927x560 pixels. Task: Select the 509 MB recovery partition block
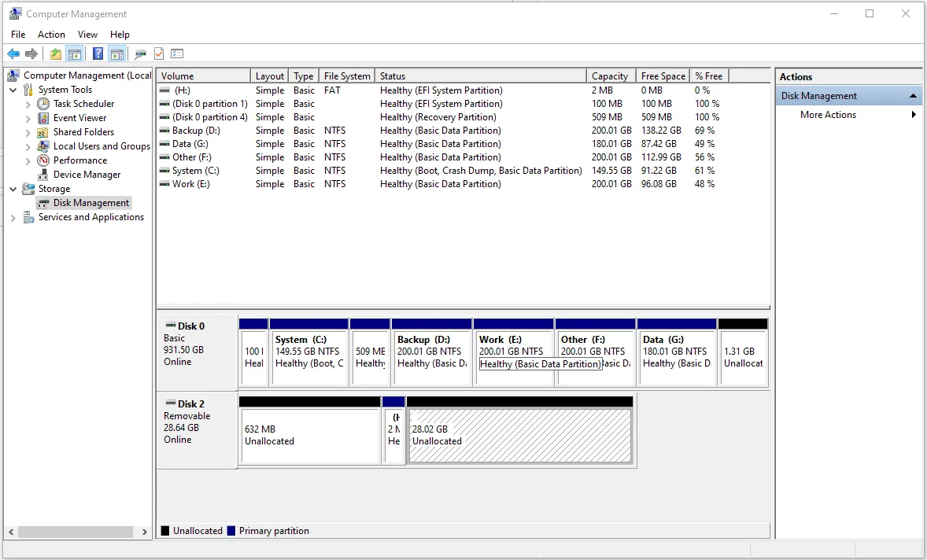[x=370, y=352]
